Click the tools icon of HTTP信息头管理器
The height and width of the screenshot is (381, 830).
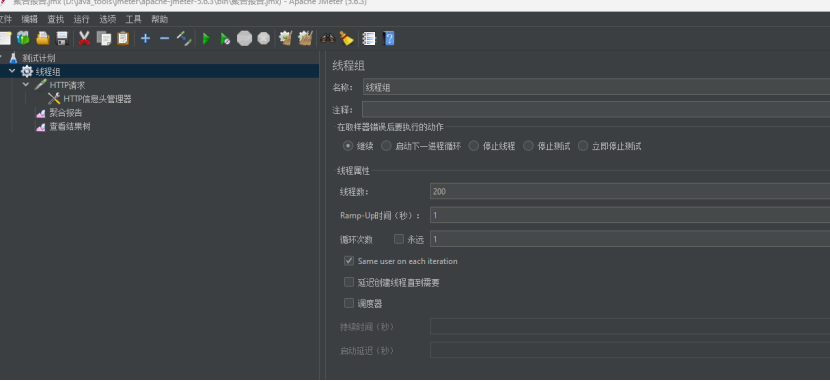(54, 98)
